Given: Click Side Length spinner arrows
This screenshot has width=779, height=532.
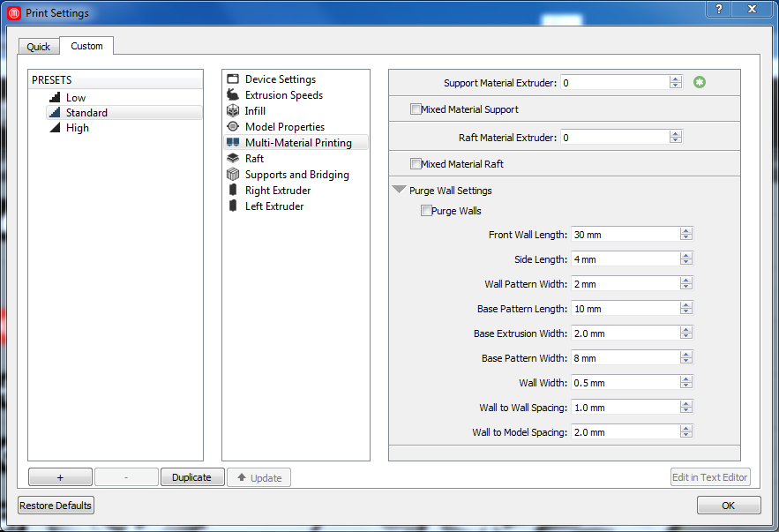Looking at the screenshot, I should [x=686, y=259].
